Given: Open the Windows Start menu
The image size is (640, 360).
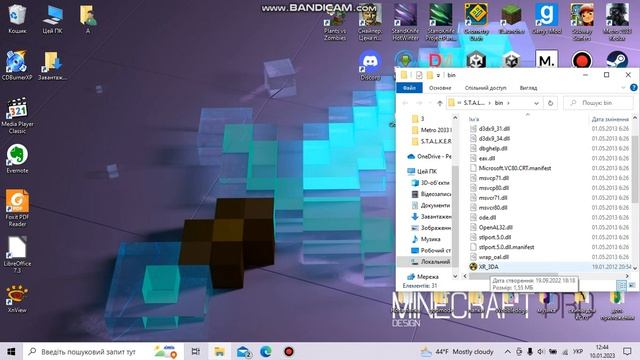Looking at the screenshot, I should 11,351.
